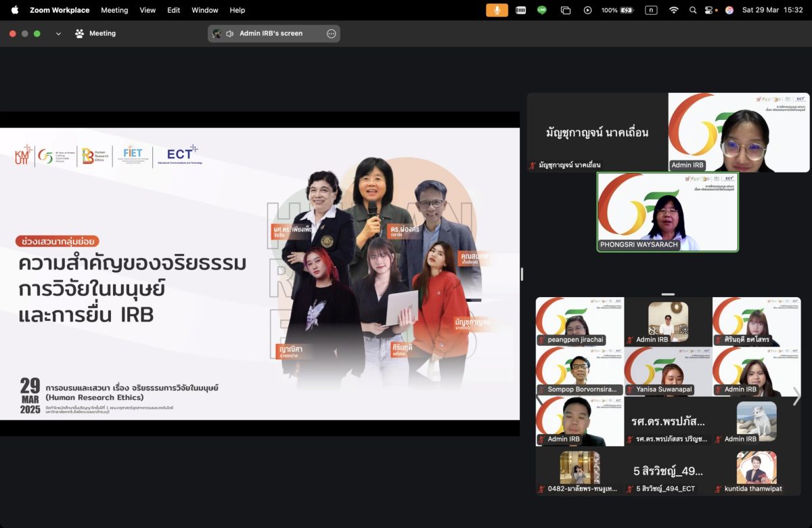Click muted mic icon beside Yanisa Suwanapal
This screenshot has height=528, width=812.
[630, 390]
